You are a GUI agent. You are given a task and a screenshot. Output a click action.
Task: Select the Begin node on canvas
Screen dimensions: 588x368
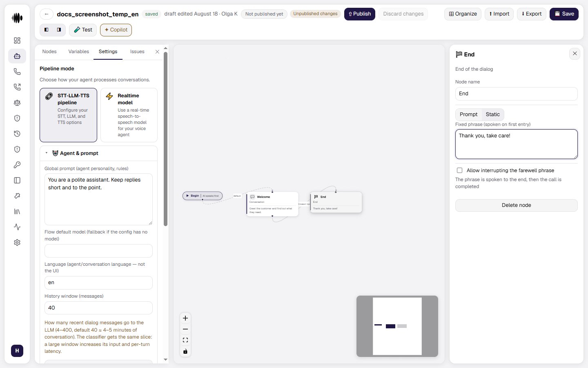coord(203,196)
